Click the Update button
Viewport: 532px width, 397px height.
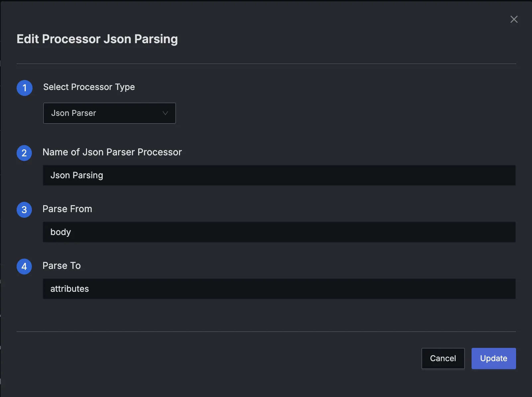[494, 358]
